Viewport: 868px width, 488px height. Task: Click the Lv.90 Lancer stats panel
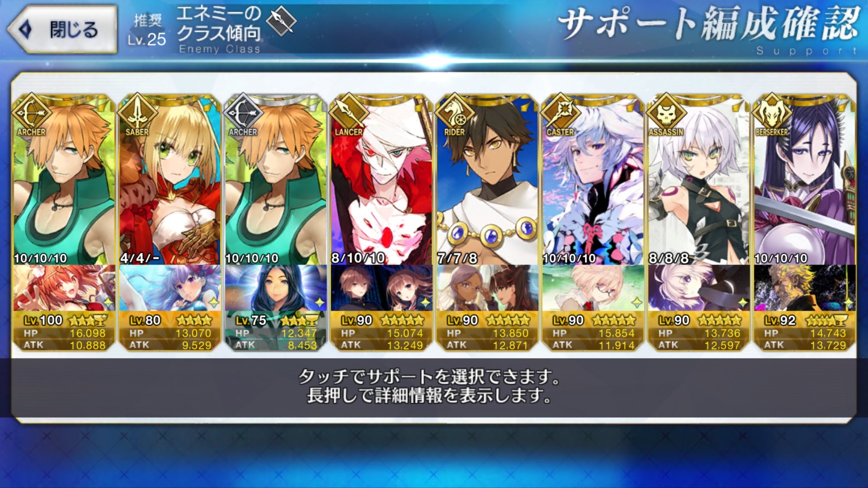tap(381, 331)
